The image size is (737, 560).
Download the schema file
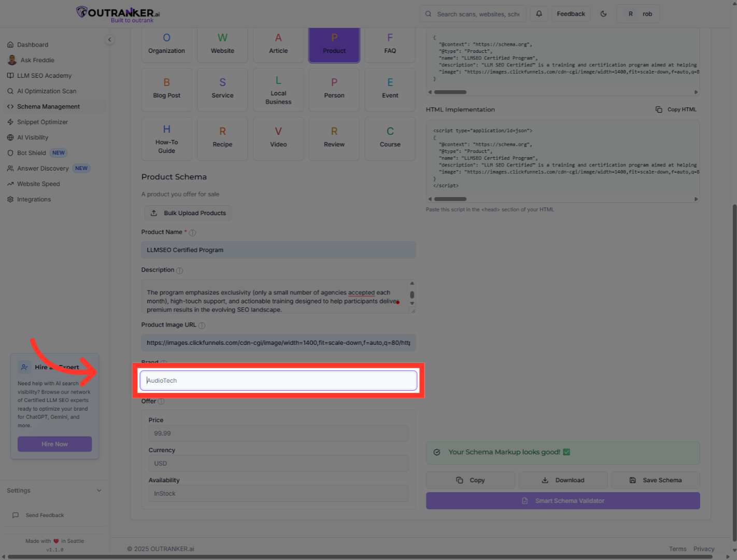point(563,480)
